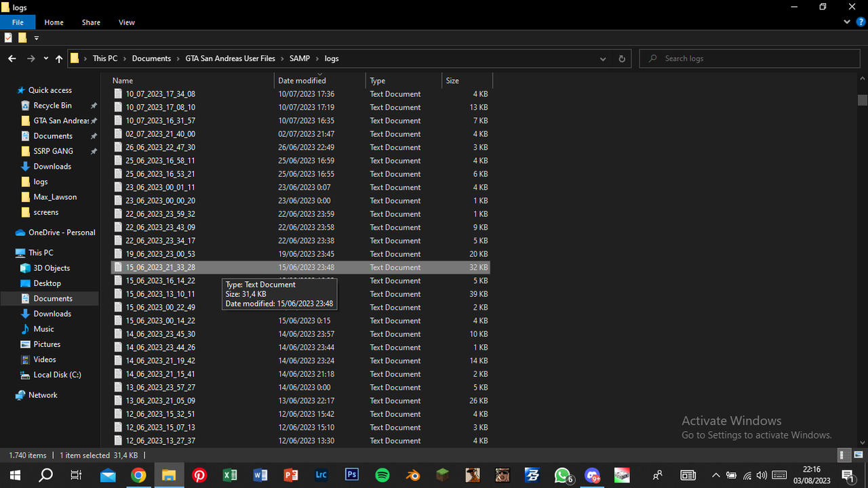Refresh the logs folder view
The height and width of the screenshot is (488, 868).
pos(622,59)
